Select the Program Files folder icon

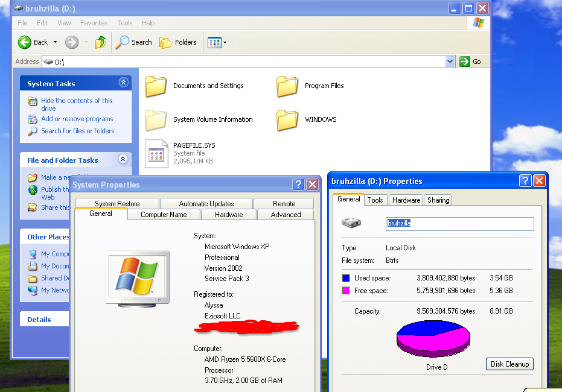[287, 86]
